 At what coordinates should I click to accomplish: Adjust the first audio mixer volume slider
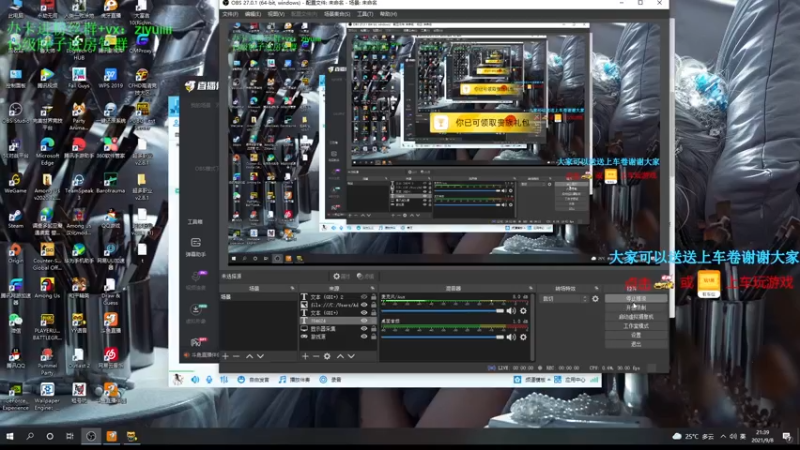click(x=450, y=311)
